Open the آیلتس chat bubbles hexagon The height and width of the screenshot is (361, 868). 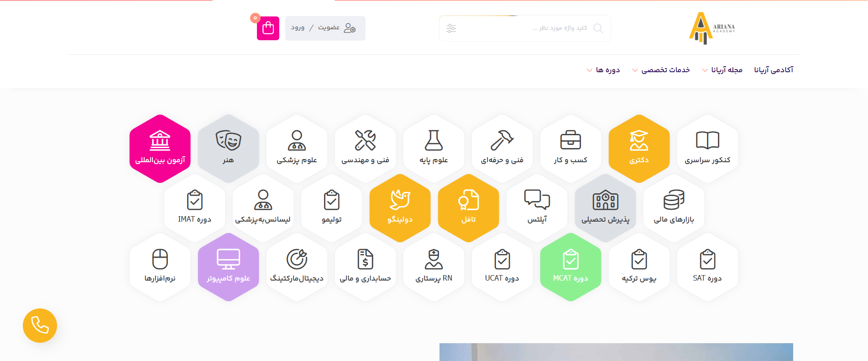(537, 208)
